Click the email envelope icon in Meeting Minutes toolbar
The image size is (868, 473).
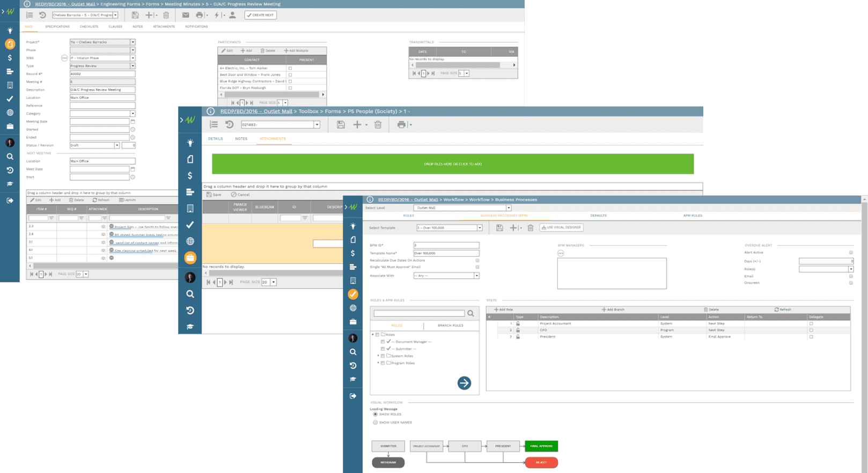186,15
